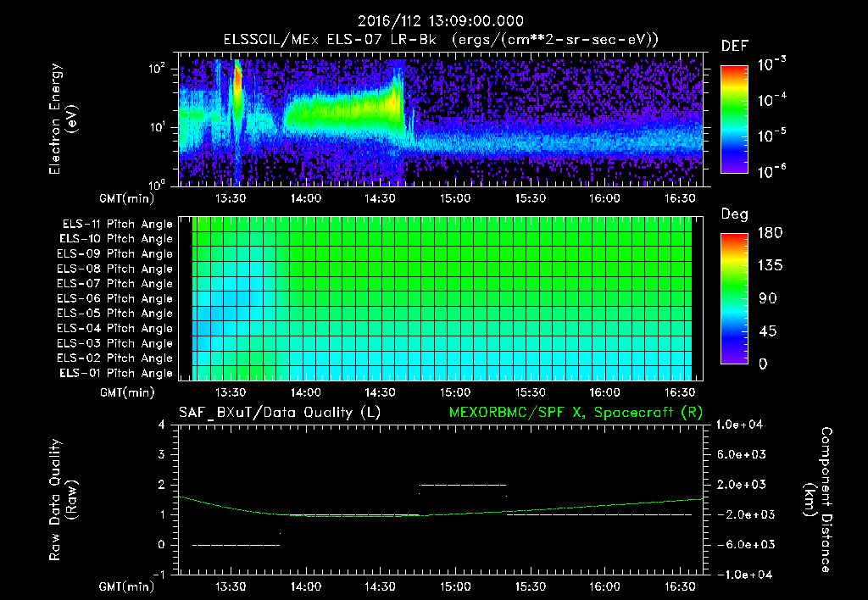Click the 10^1 tick on electron energy axis
868x600 pixels.
pos(156,127)
